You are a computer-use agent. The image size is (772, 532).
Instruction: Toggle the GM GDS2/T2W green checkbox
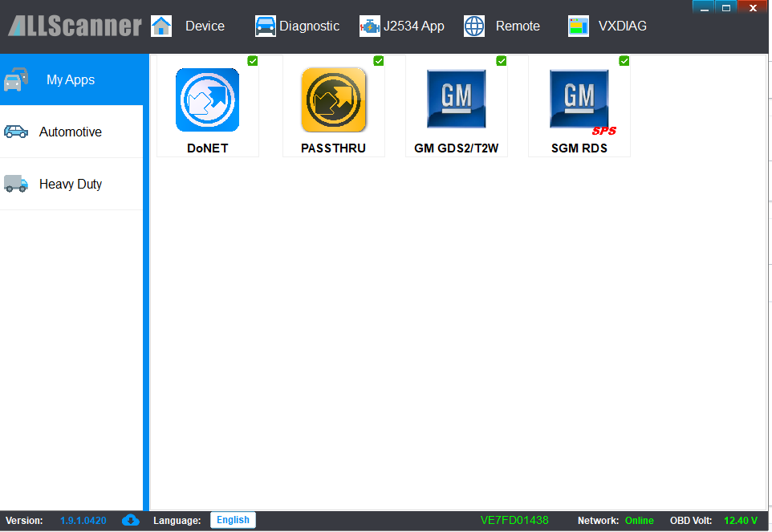point(502,61)
